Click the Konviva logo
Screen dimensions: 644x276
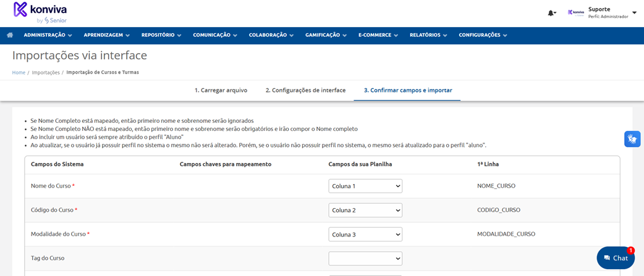coord(40,13)
